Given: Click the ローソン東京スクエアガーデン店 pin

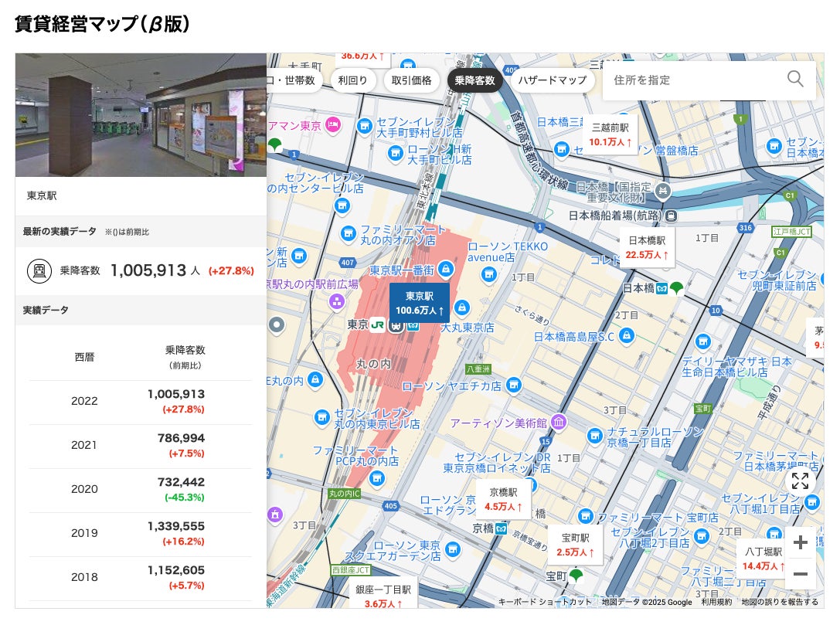Looking at the screenshot, I should [x=453, y=549].
